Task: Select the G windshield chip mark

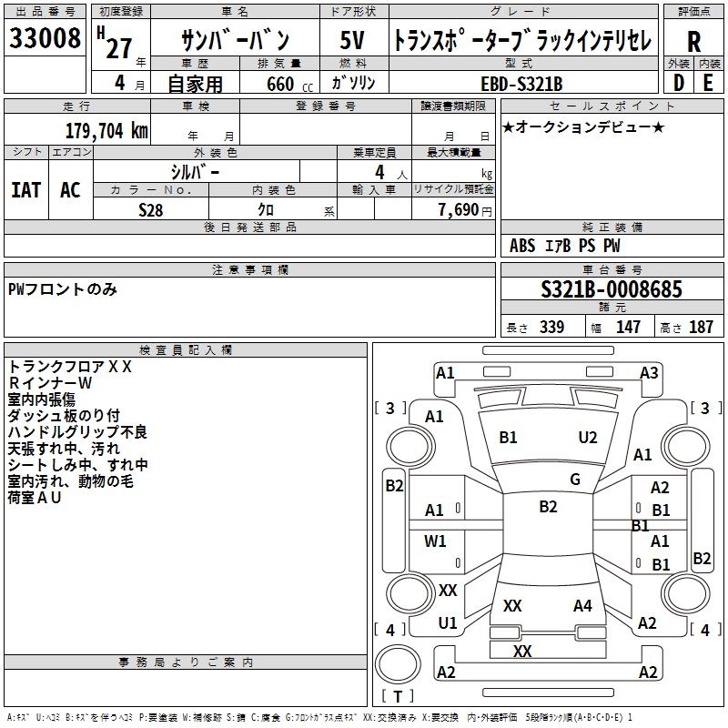Action: pos(575,480)
